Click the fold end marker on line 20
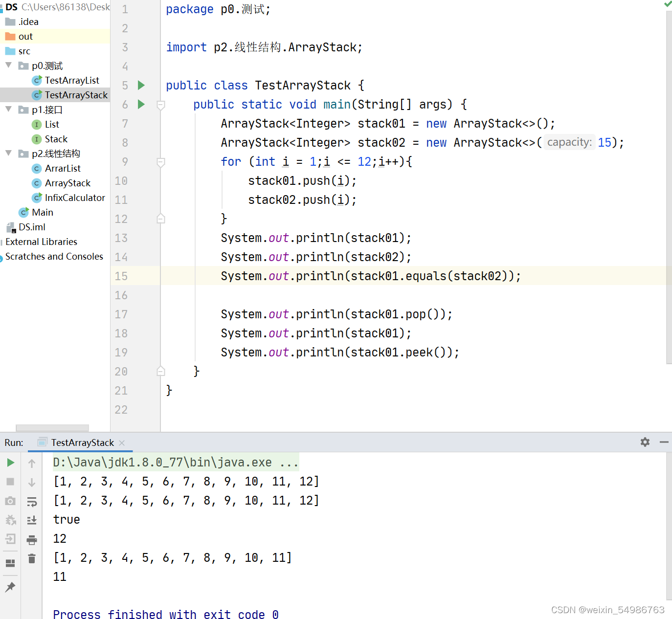This screenshot has width=672, height=619. coord(161,371)
